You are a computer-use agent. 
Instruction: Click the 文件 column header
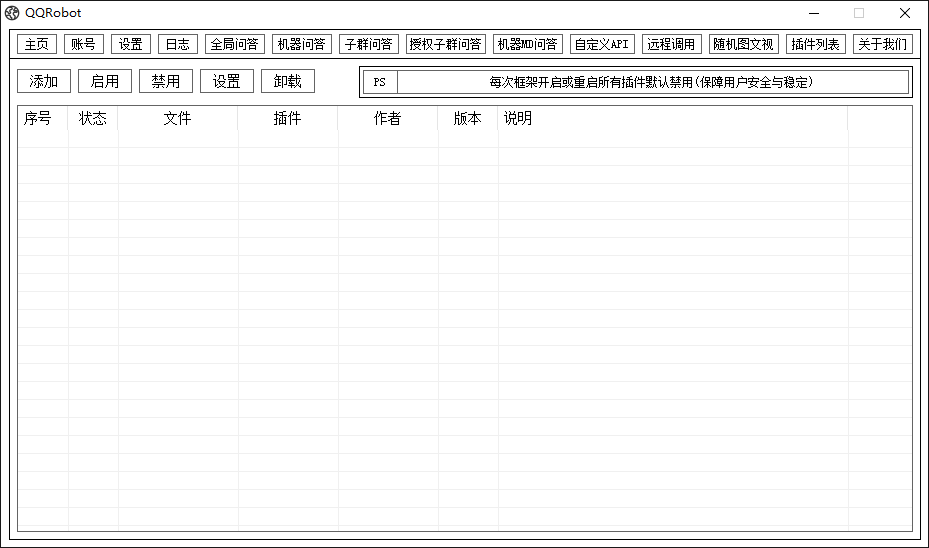point(178,119)
